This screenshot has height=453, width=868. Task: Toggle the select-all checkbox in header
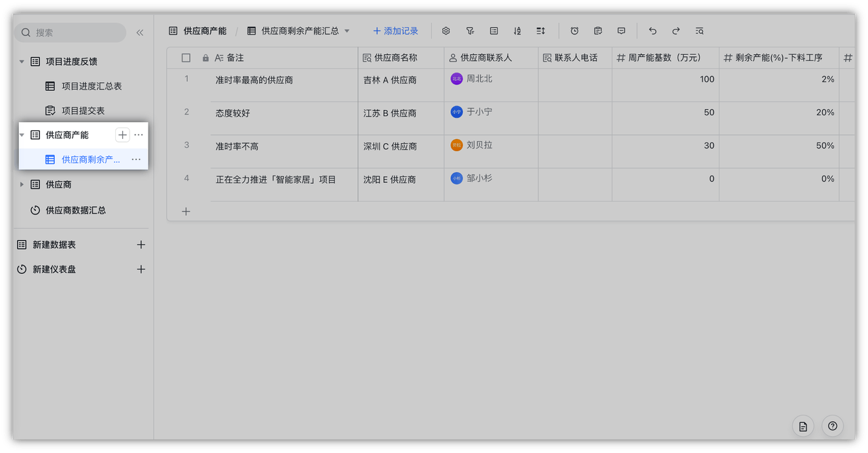point(186,58)
